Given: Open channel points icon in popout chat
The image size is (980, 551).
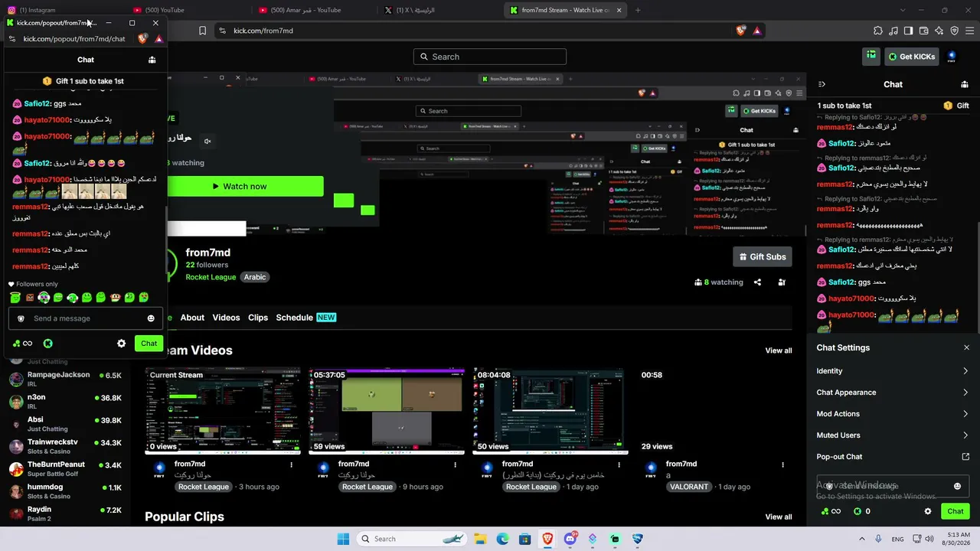Looking at the screenshot, I should click(16, 344).
